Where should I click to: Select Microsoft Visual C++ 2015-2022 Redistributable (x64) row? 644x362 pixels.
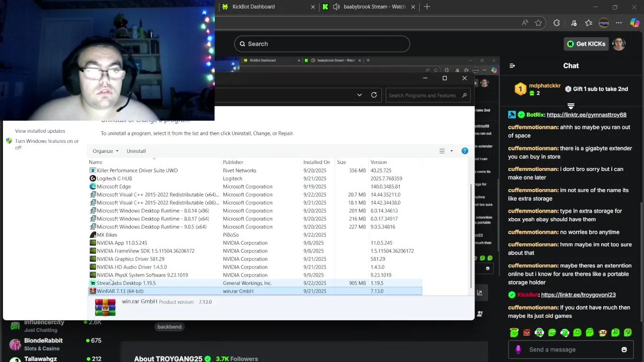(255, 195)
